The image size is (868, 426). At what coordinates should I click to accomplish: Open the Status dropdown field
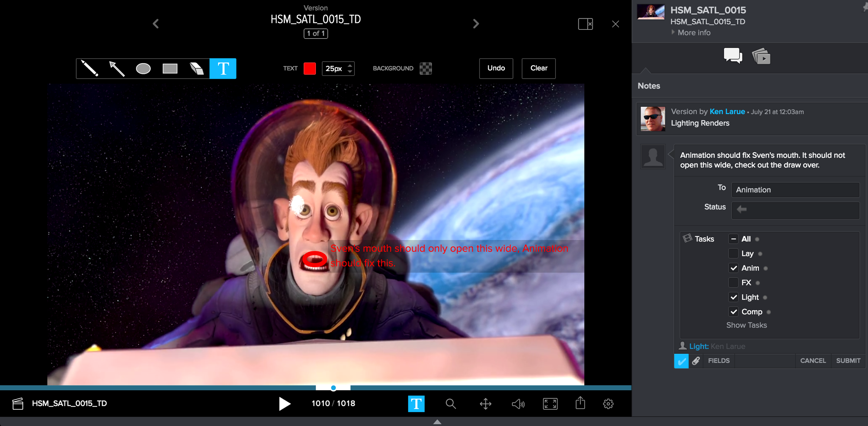coord(795,210)
